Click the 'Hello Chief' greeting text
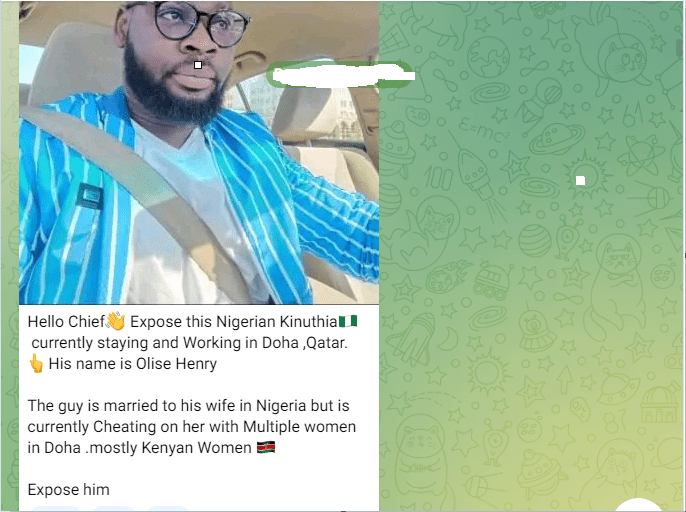Screen dimensions: 686x512 (66, 321)
